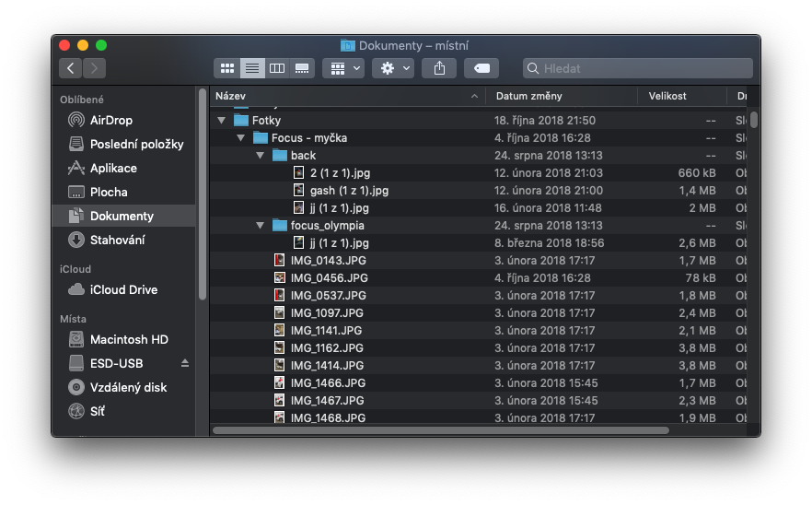The width and height of the screenshot is (812, 505).
Task: Eject the ESD-USB drive
Action: 184,363
